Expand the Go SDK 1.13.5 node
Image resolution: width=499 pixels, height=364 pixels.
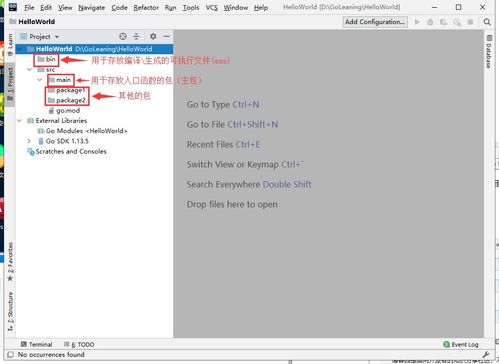click(x=29, y=141)
